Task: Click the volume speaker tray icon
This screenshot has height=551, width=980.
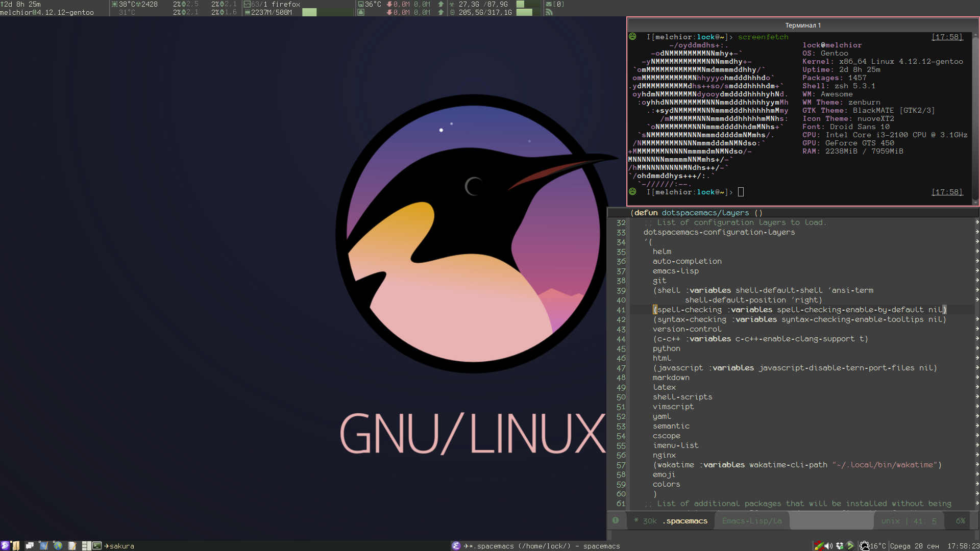Action: (x=828, y=546)
